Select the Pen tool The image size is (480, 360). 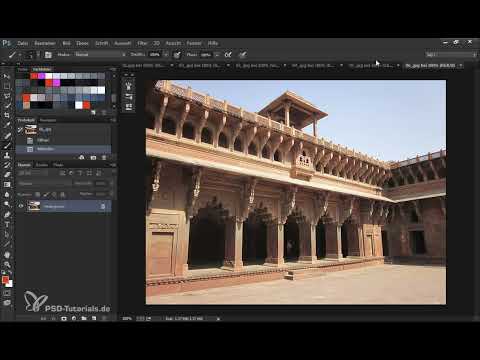7,214
